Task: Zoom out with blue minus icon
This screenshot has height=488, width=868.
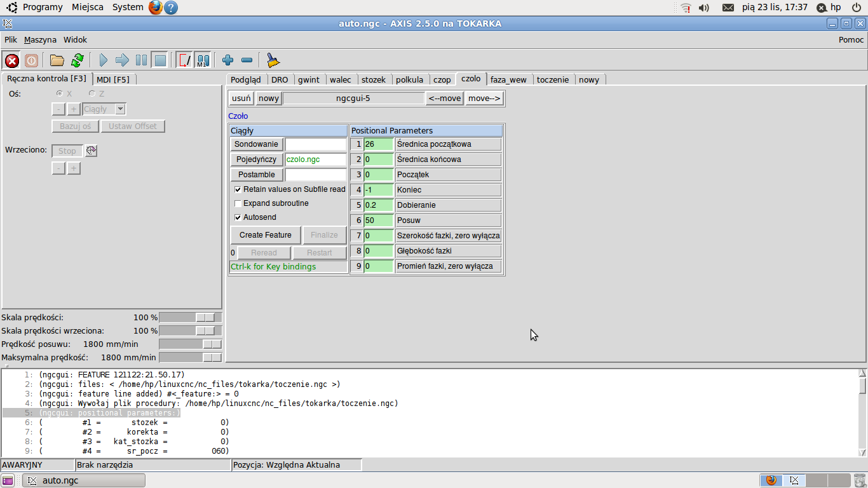Action: click(247, 60)
